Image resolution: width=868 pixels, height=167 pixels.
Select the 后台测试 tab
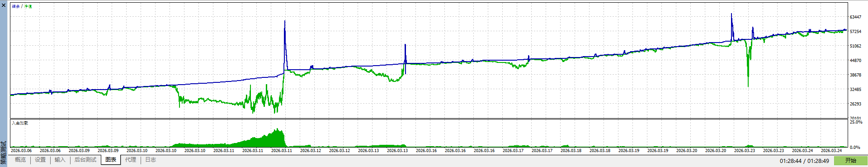pos(85,160)
